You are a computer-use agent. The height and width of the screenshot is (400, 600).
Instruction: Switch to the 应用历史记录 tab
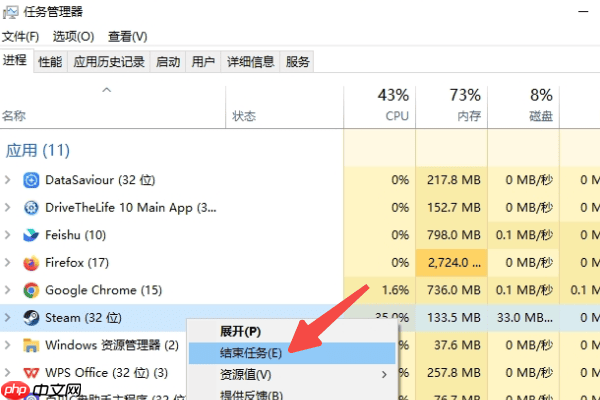point(109,62)
